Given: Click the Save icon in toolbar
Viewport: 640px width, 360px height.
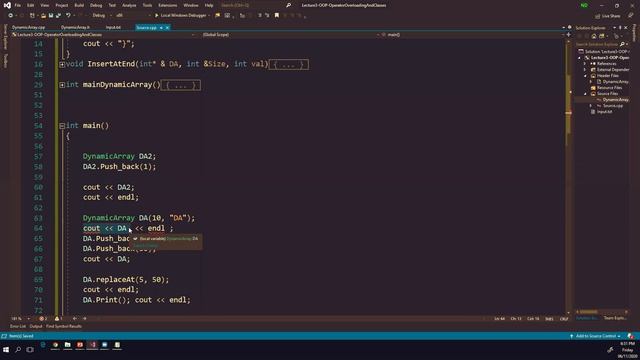Looking at the screenshot, I should (51, 16).
